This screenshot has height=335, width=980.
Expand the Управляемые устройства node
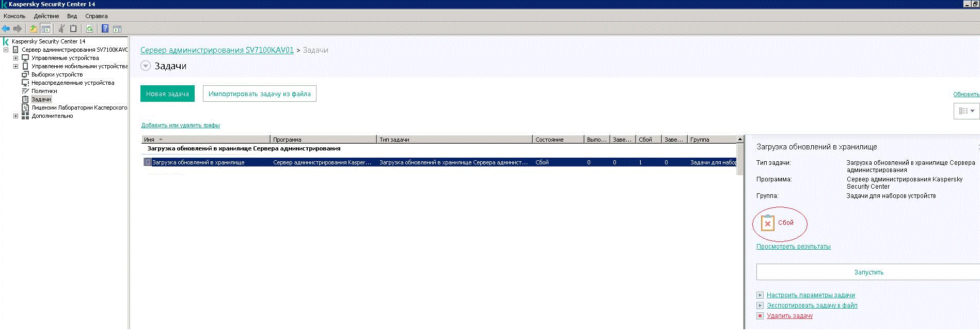[15, 58]
